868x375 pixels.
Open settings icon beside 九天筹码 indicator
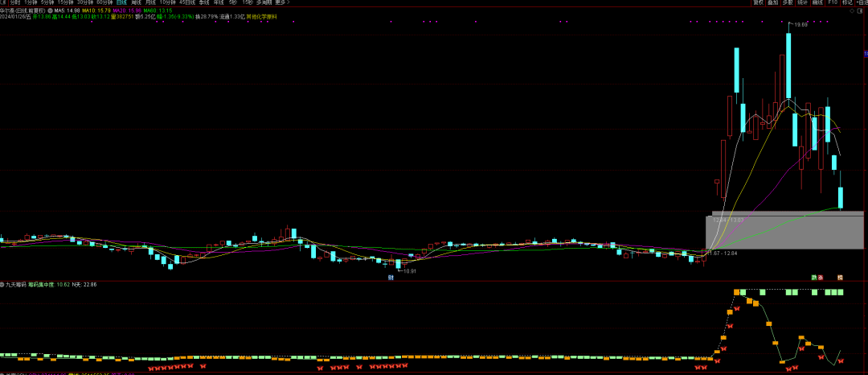(x=3, y=285)
